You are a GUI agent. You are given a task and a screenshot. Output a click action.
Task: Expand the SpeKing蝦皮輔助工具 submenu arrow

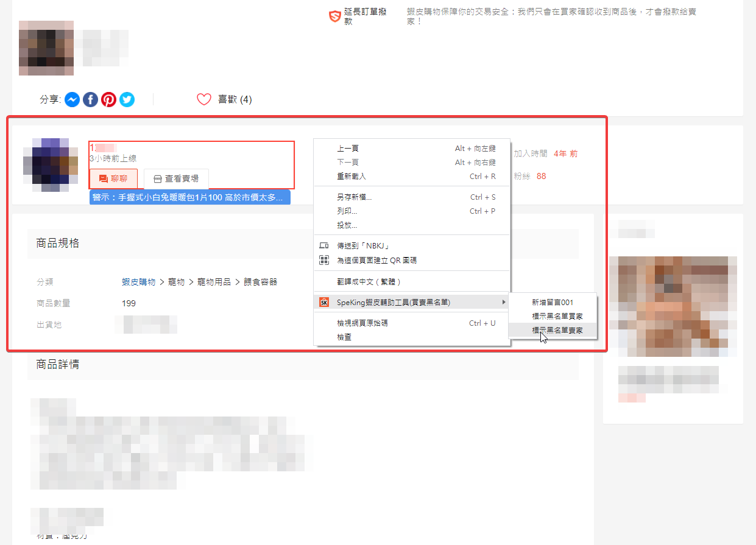(x=503, y=302)
